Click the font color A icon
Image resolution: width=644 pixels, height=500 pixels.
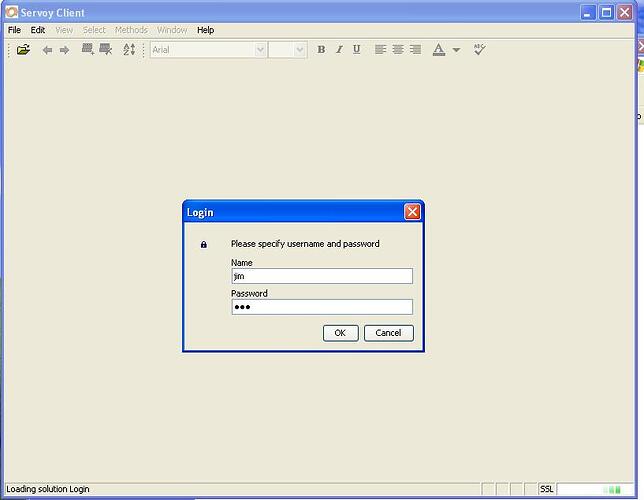coord(439,50)
